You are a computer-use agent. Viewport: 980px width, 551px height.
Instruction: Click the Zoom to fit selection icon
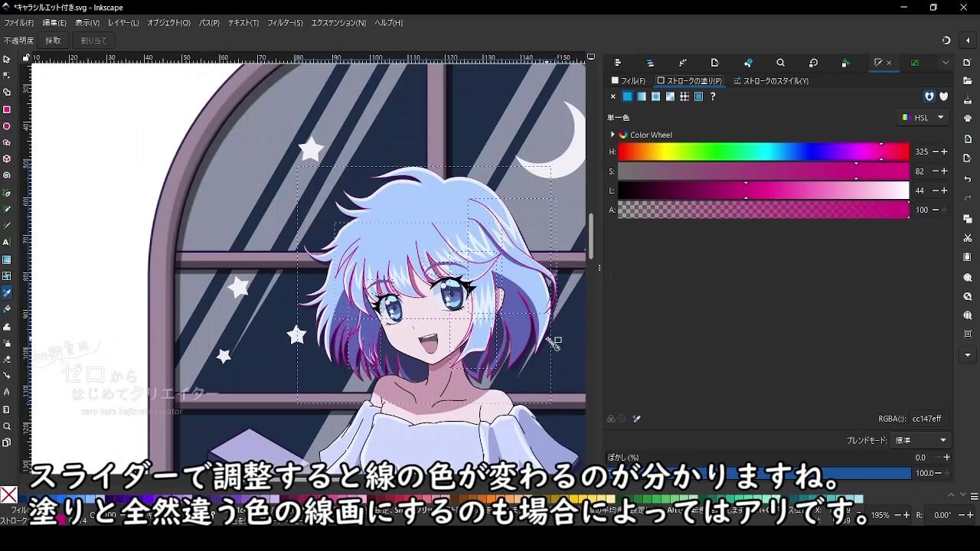click(x=968, y=278)
